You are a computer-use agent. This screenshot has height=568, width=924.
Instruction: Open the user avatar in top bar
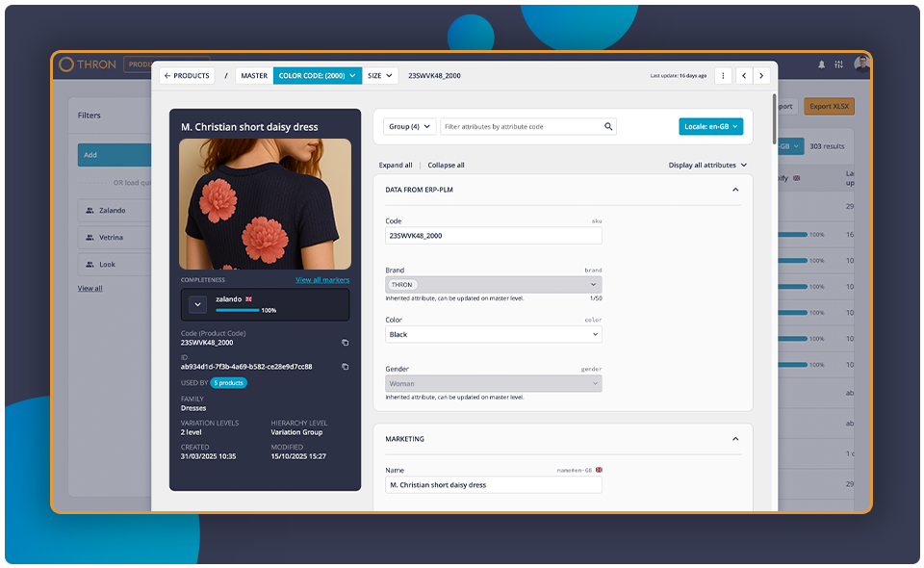(x=862, y=64)
